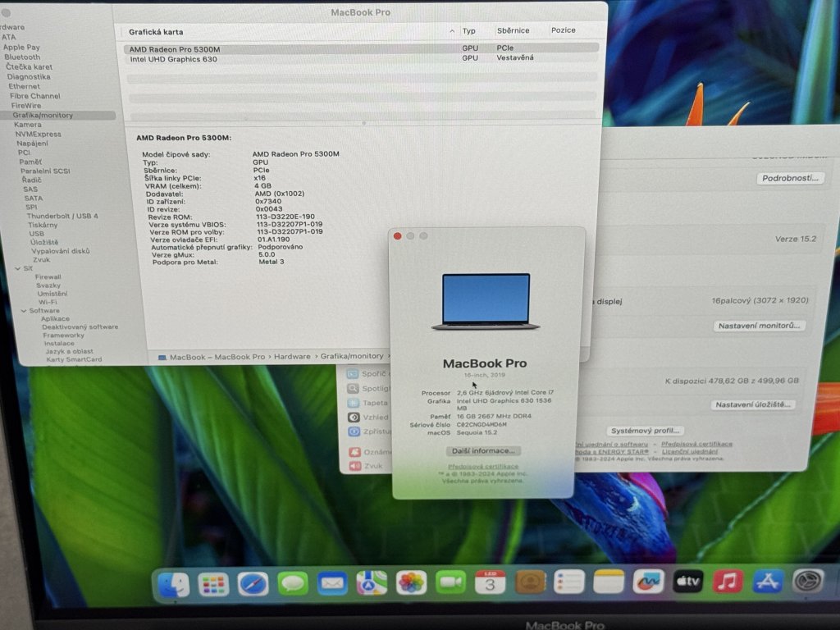Screen dimensions: 840x630
Task: Sort by the Sběrnice column header
Action: click(513, 30)
